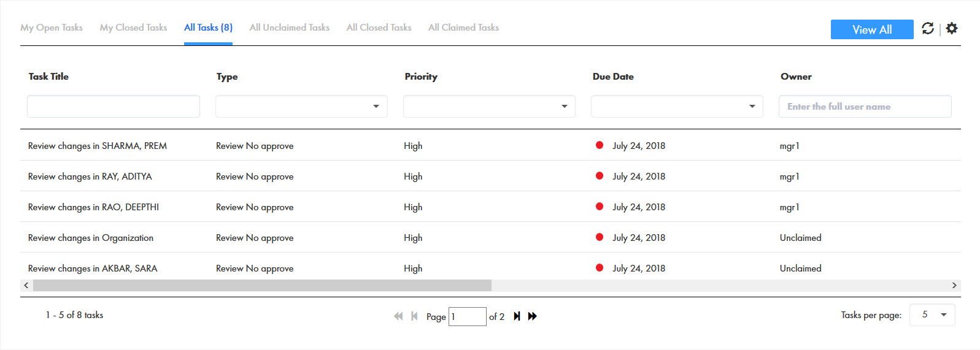Open All Unclaimed Tasks tab

point(290,28)
